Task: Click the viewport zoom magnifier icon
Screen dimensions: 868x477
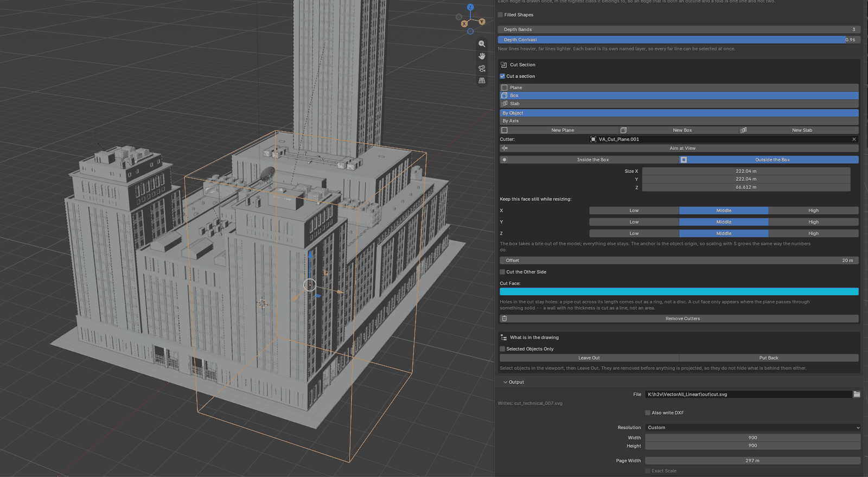Action: (482, 44)
